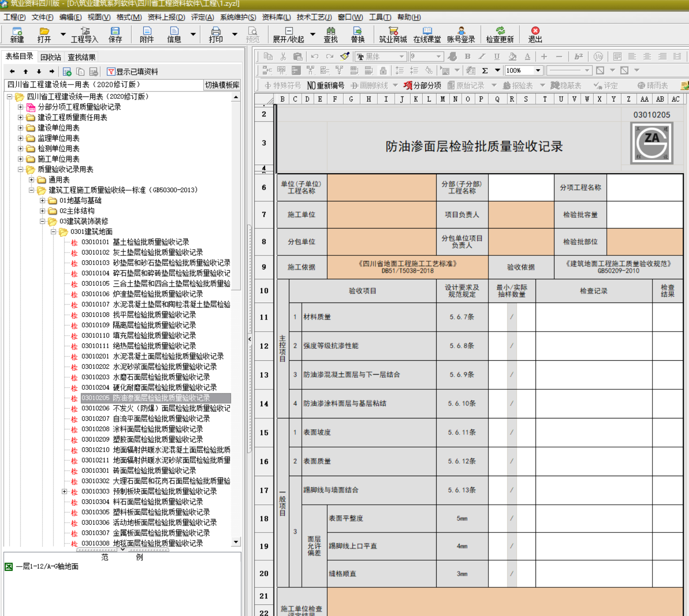The image size is (689, 616).
Task: Toggle 分部分项 toolbar button
Action: (422, 85)
